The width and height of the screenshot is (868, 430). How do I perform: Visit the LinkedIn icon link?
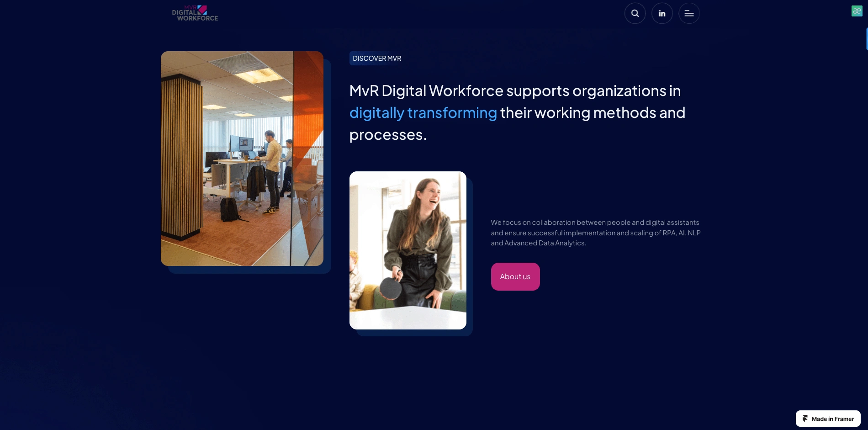[662, 13]
